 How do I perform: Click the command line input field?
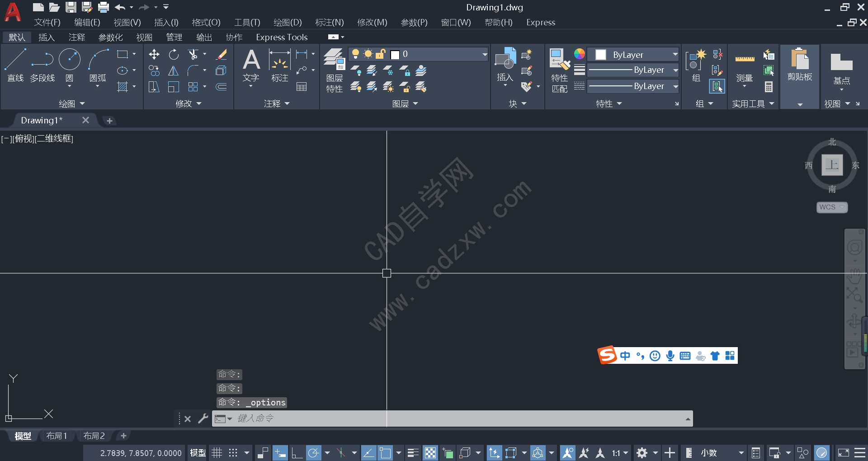coord(452,419)
